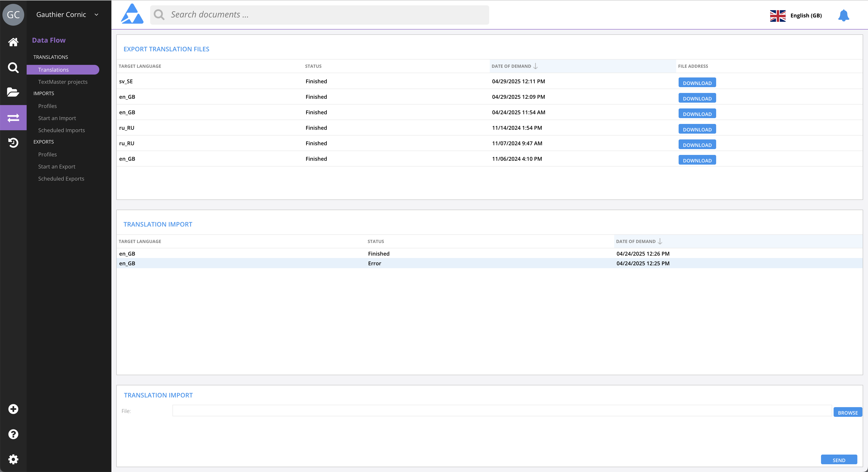Open the English (GB) language selector
868x472 pixels.
(x=796, y=15)
